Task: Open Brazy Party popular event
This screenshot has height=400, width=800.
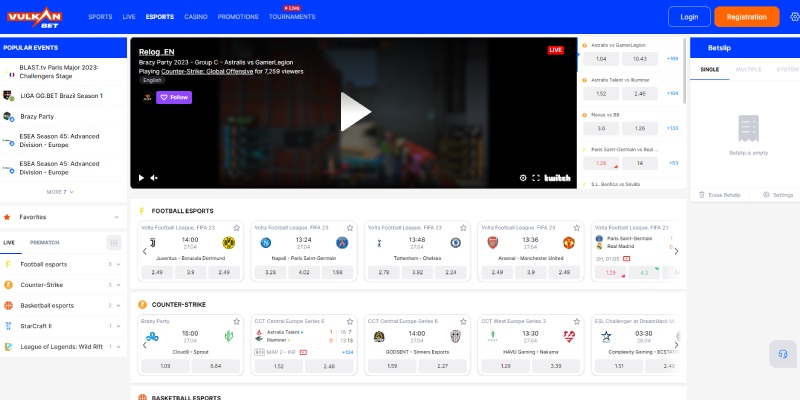Action: 63,116
